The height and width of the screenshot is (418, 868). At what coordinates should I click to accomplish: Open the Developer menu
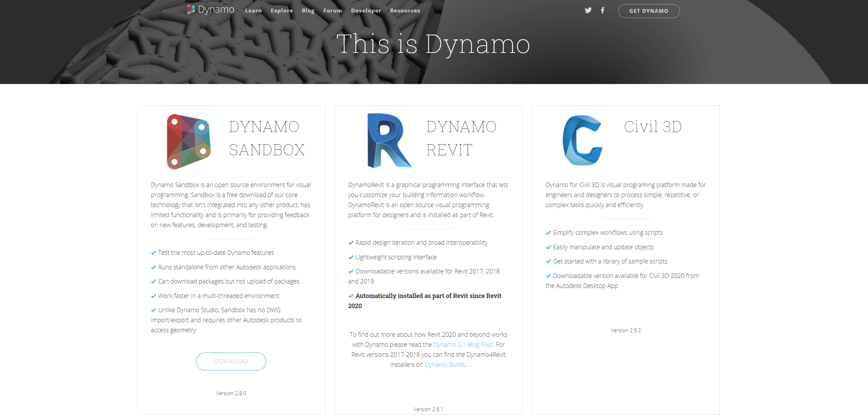tap(366, 11)
